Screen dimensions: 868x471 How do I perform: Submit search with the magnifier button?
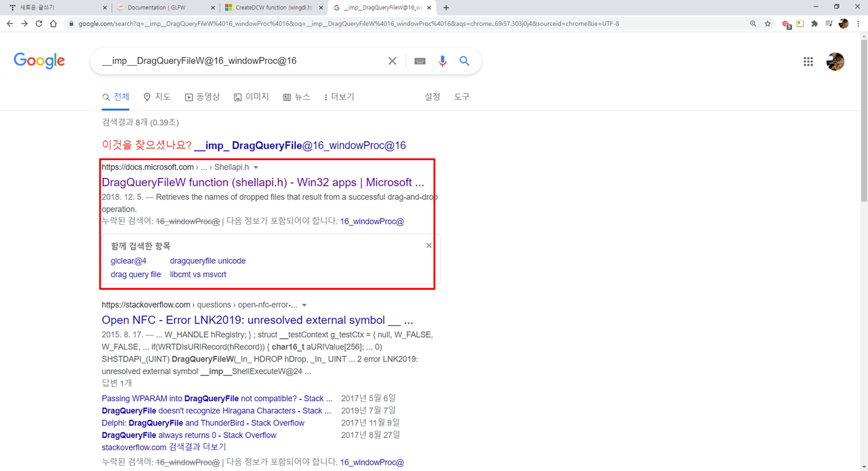tap(465, 61)
